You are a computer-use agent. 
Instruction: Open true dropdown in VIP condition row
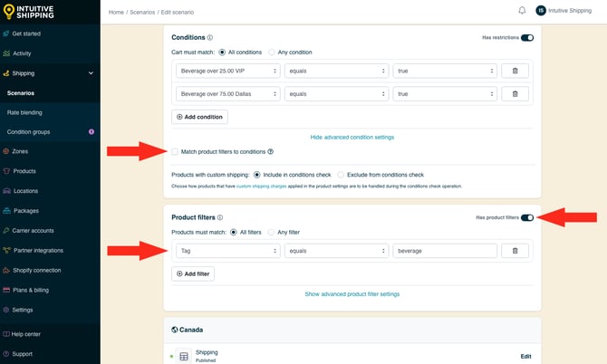point(445,71)
